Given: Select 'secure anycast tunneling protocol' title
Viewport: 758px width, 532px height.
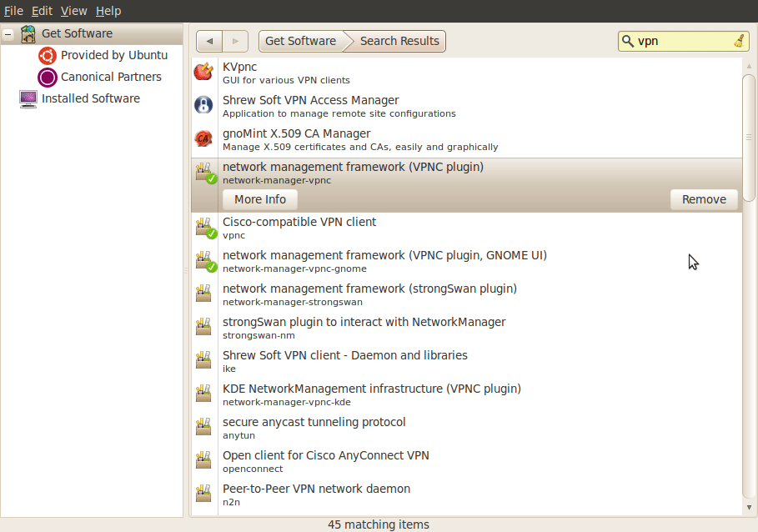Looking at the screenshot, I should [314, 422].
